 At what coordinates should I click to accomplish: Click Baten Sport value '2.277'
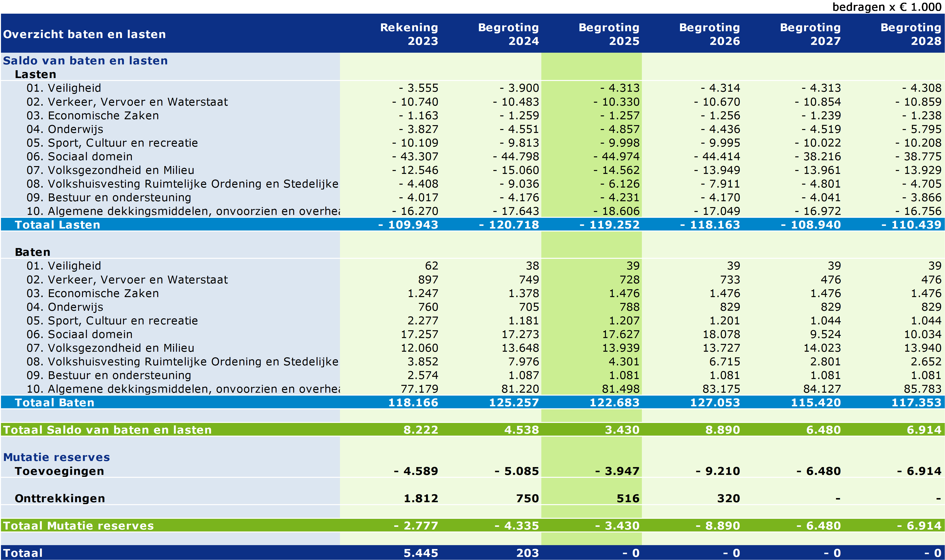tap(423, 321)
